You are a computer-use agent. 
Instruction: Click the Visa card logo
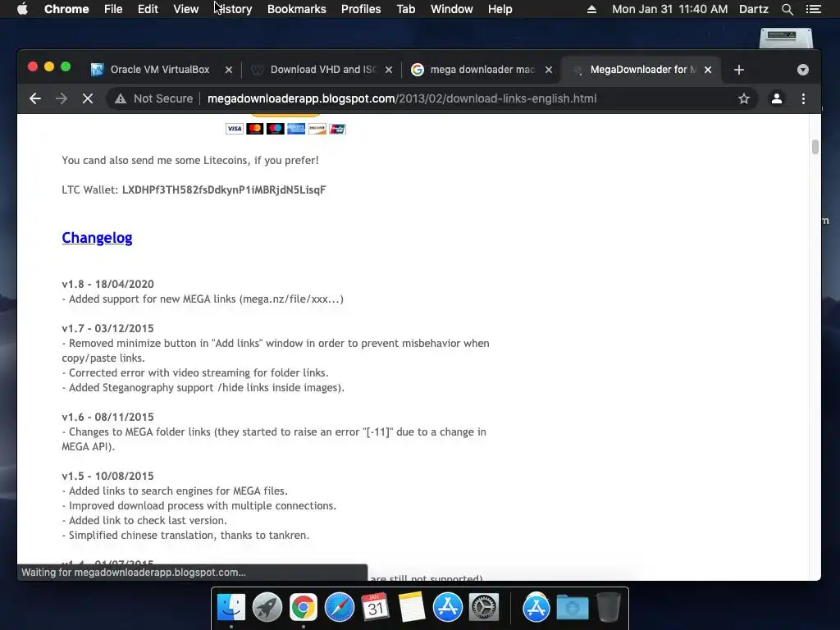[x=234, y=129]
